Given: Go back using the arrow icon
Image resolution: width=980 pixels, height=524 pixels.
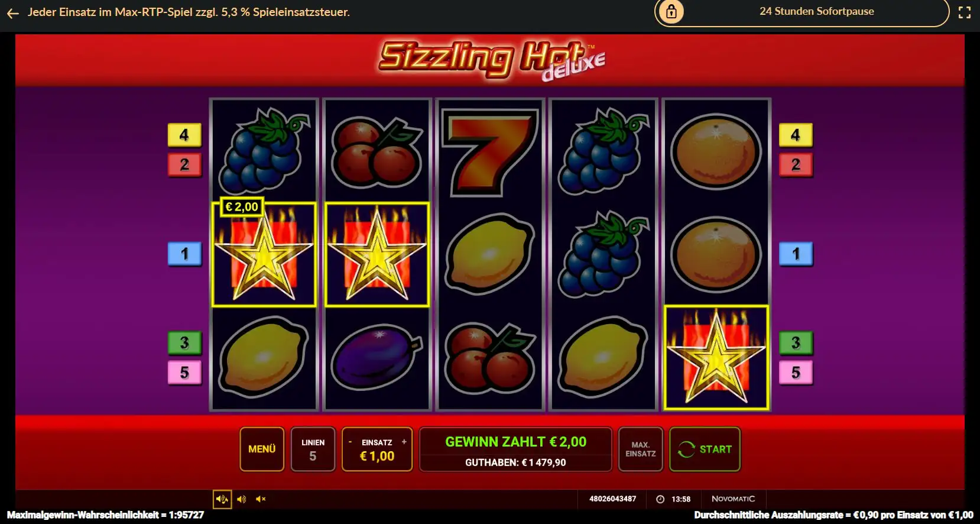Looking at the screenshot, I should pos(13,13).
